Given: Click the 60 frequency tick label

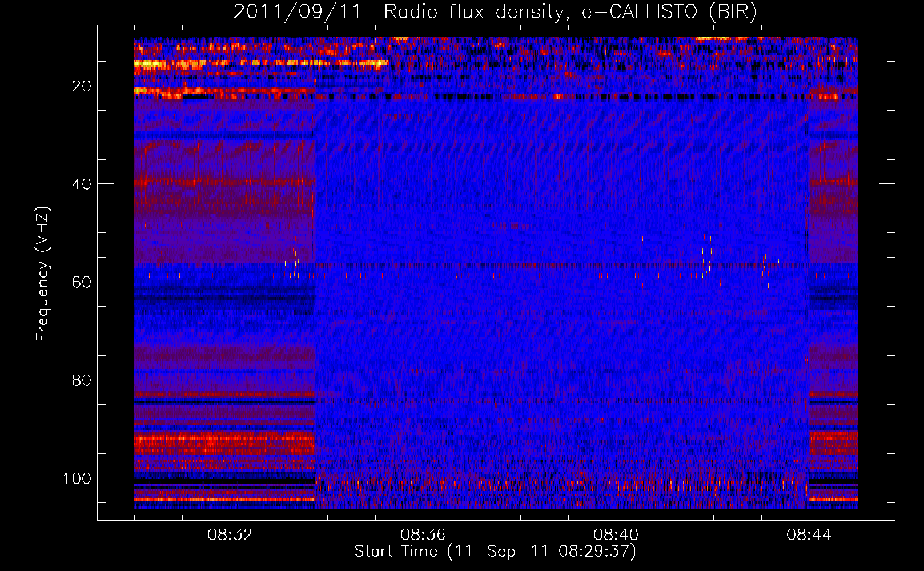Looking at the screenshot, I should click(82, 282).
